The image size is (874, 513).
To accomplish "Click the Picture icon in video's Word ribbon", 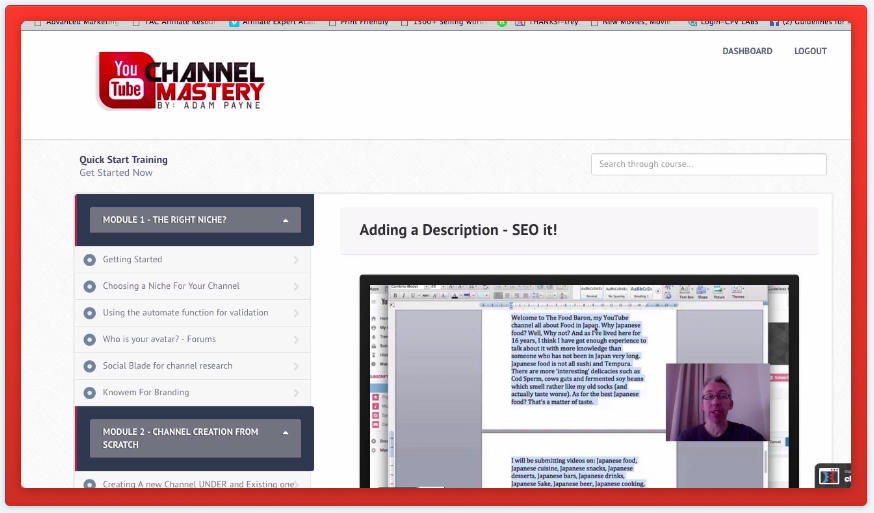I will (719, 292).
